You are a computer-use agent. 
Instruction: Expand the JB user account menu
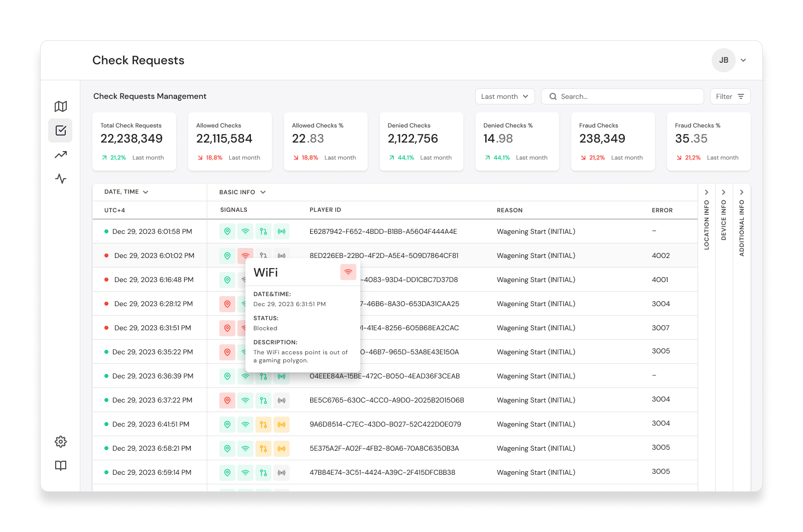point(743,60)
